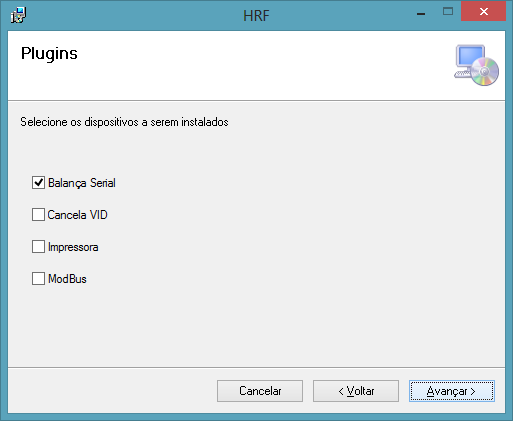Click the HRF window title text
The image size is (513, 421).
[256, 16]
